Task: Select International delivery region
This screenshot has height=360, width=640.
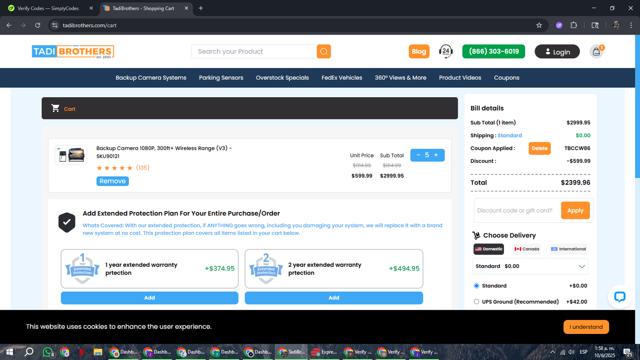Action: pos(568,249)
